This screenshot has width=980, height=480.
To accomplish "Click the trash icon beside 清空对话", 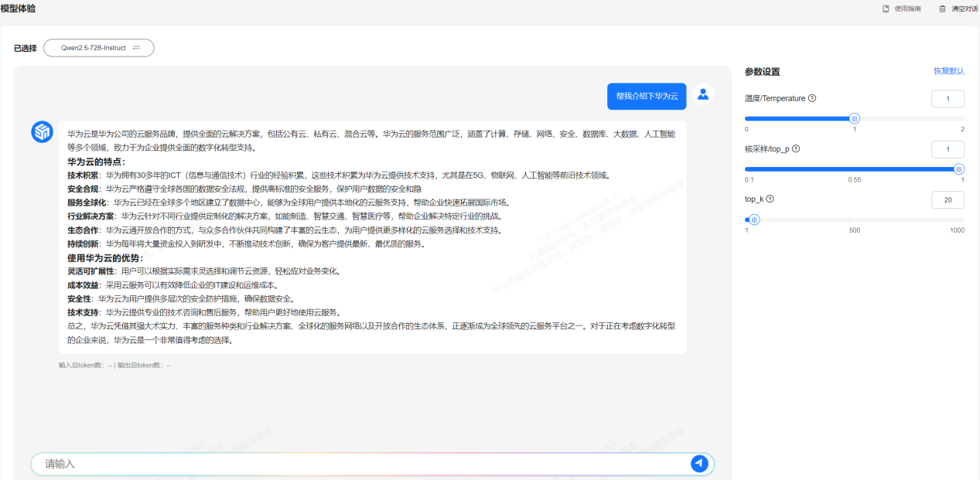I will (942, 9).
